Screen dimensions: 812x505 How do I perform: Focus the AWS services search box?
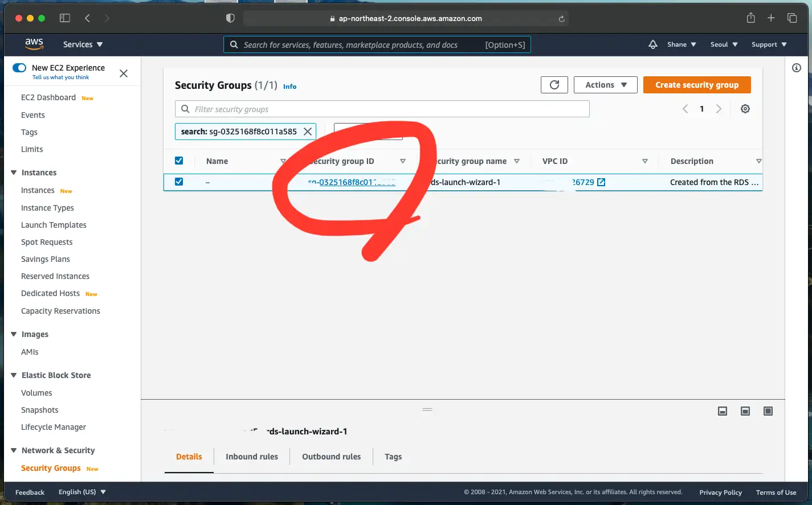coord(377,44)
